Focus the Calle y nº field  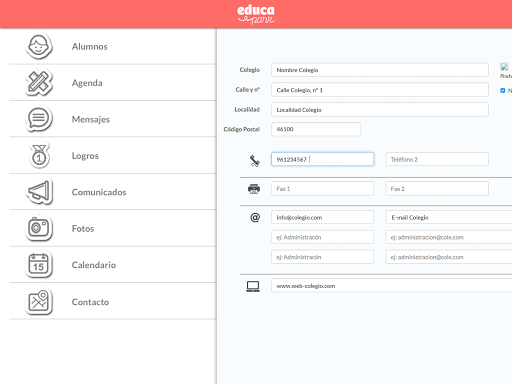click(x=380, y=90)
